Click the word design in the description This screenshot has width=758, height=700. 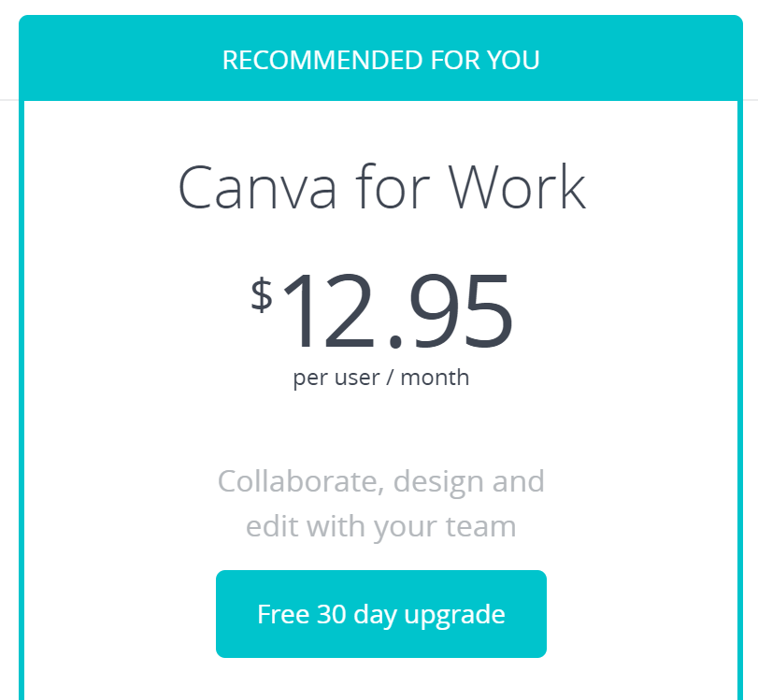[x=439, y=482]
